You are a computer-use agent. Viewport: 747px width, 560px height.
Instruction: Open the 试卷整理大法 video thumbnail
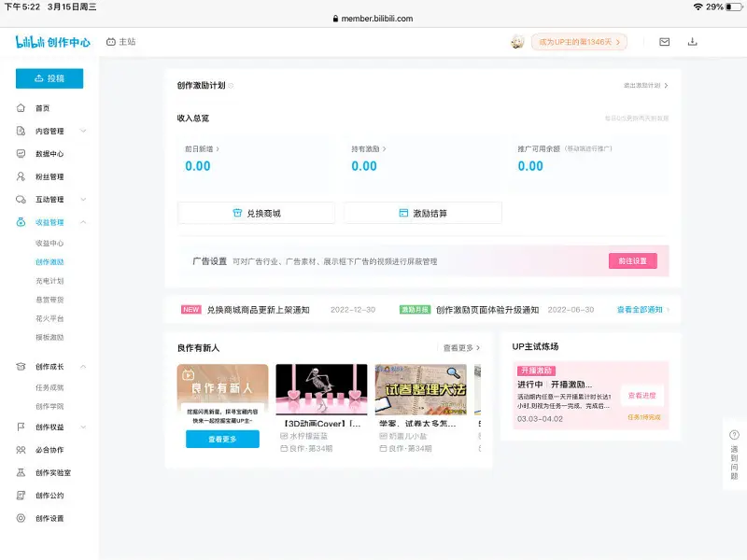(x=421, y=389)
